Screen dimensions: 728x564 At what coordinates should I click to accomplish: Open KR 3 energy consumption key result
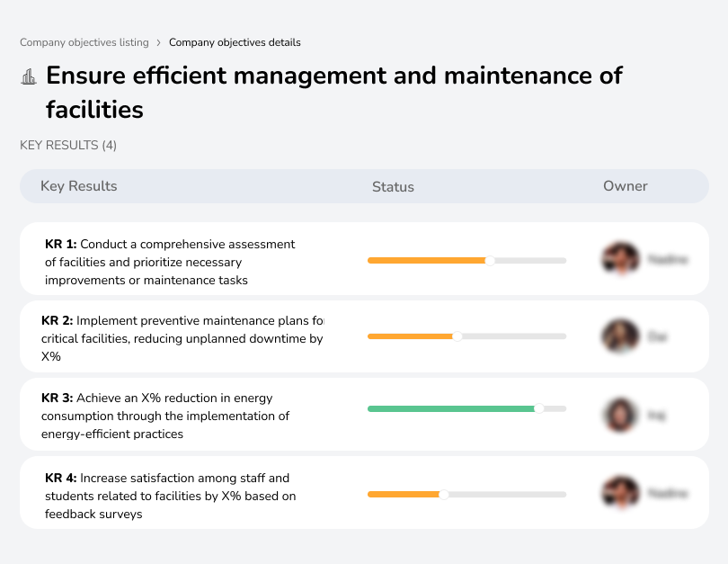point(165,416)
